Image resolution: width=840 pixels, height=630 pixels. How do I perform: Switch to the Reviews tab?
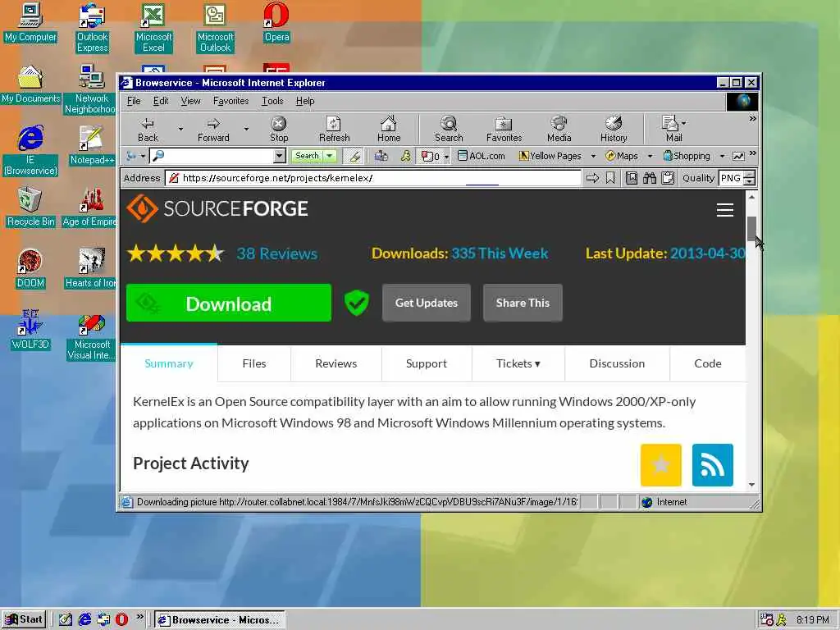tap(336, 363)
